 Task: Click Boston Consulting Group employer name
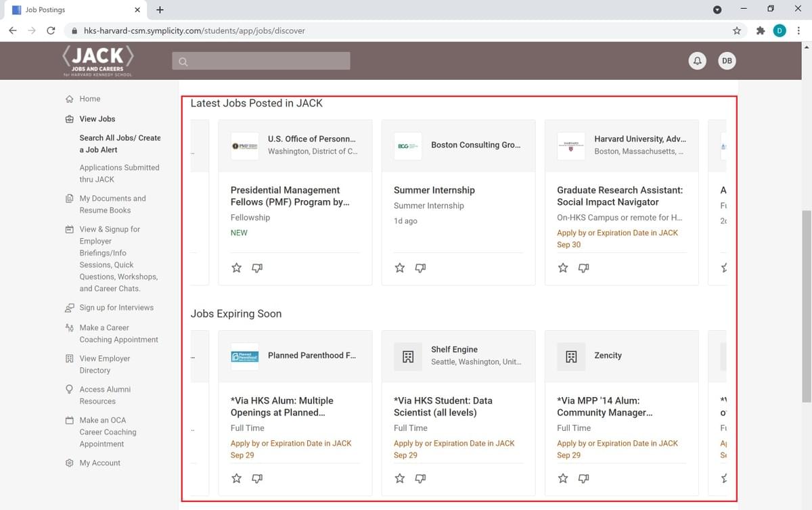point(476,145)
